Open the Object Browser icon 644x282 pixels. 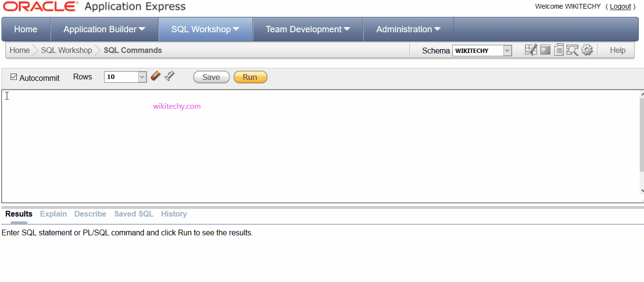pos(531,49)
